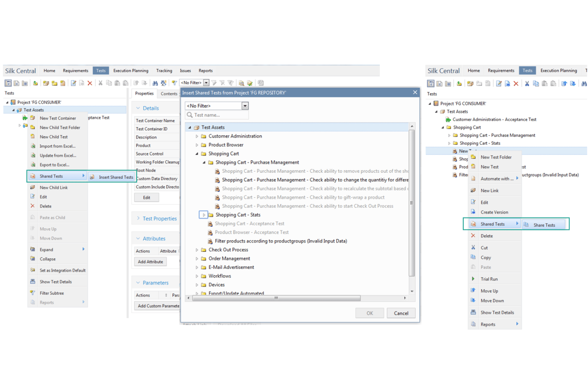Click the Filter Subtree funnel icon
This screenshot has height=392, width=588.
point(33,293)
